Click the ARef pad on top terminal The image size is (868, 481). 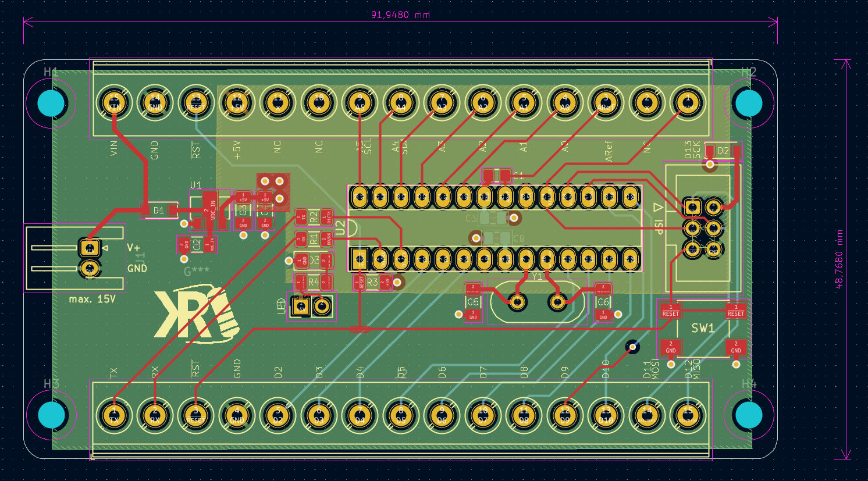[606, 103]
